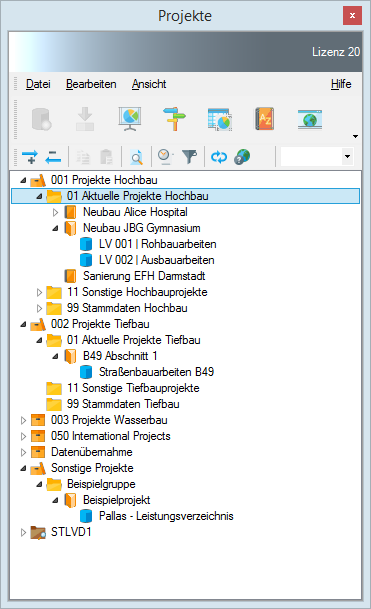Click the clock history toolbar icon

point(165,157)
